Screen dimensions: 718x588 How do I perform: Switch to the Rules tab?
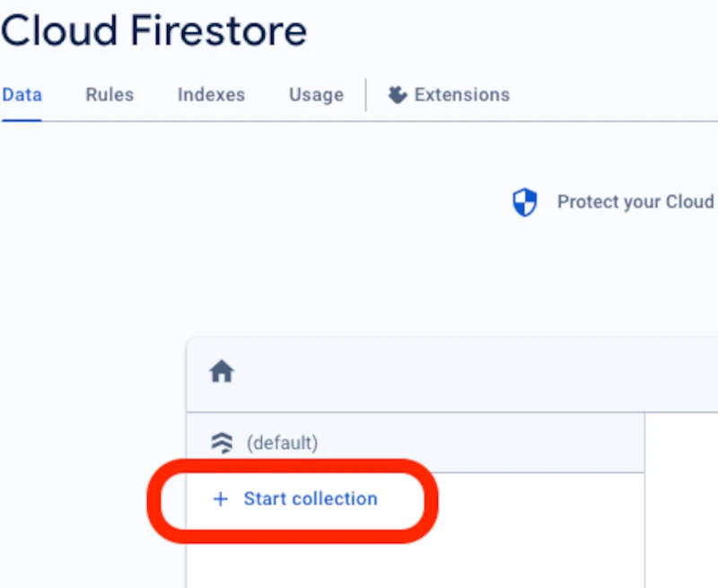109,95
